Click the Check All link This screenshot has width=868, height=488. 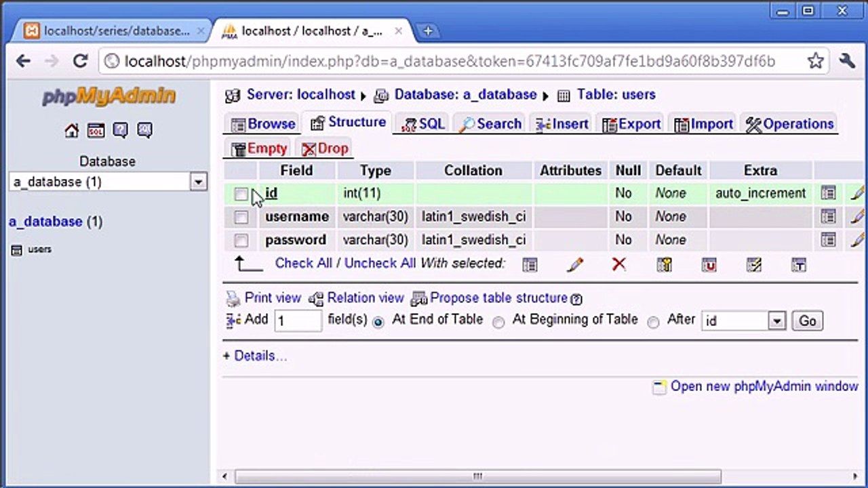tap(304, 263)
